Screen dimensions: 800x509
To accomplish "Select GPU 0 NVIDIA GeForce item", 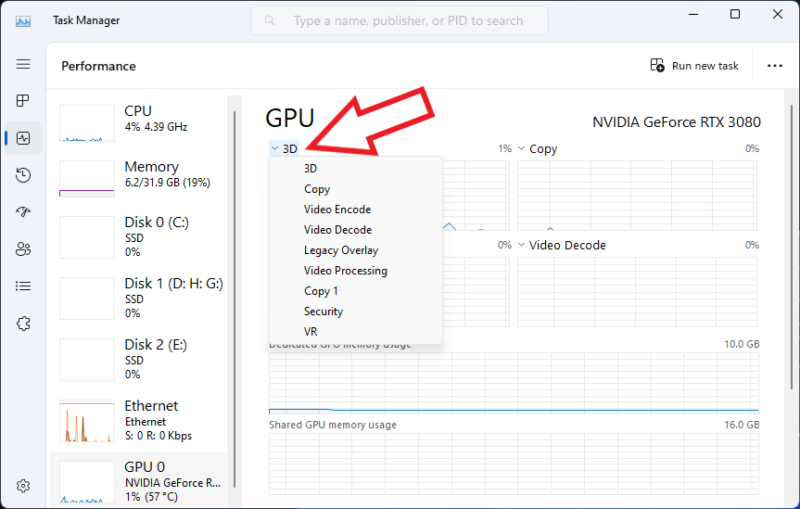I will pyautogui.click(x=138, y=480).
